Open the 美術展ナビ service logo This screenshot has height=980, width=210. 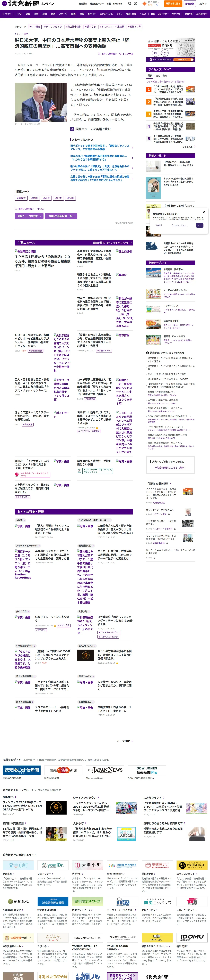click(157, 866)
